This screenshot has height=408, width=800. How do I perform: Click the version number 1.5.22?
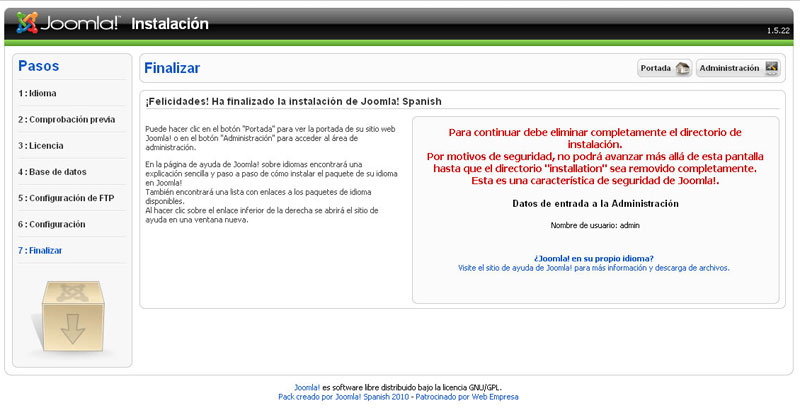pyautogui.click(x=779, y=32)
